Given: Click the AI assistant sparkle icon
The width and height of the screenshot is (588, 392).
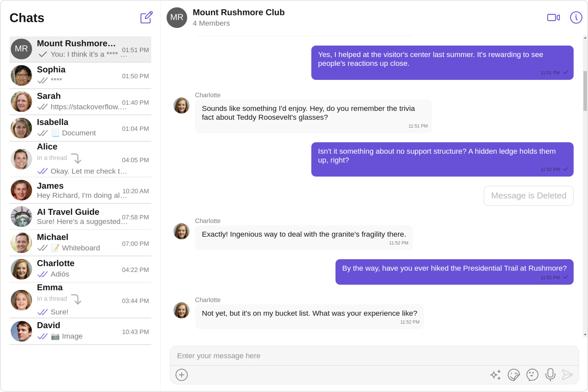Looking at the screenshot, I should (x=495, y=375).
